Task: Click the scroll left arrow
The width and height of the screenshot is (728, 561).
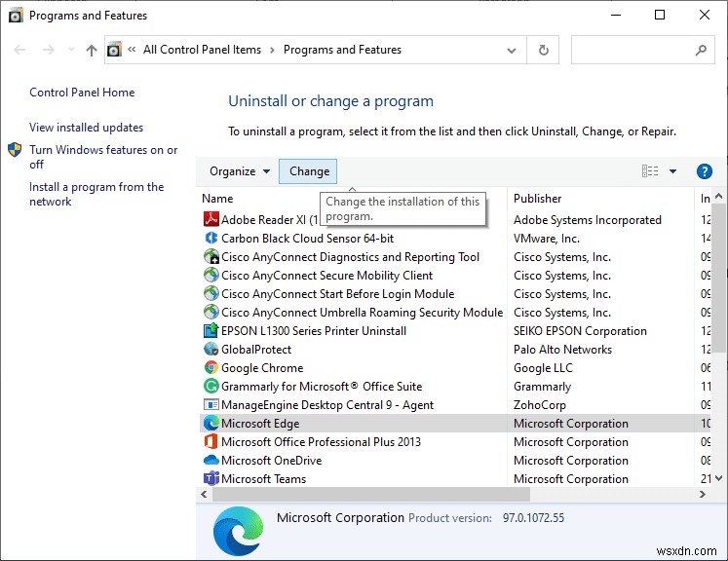Action: tap(205, 494)
